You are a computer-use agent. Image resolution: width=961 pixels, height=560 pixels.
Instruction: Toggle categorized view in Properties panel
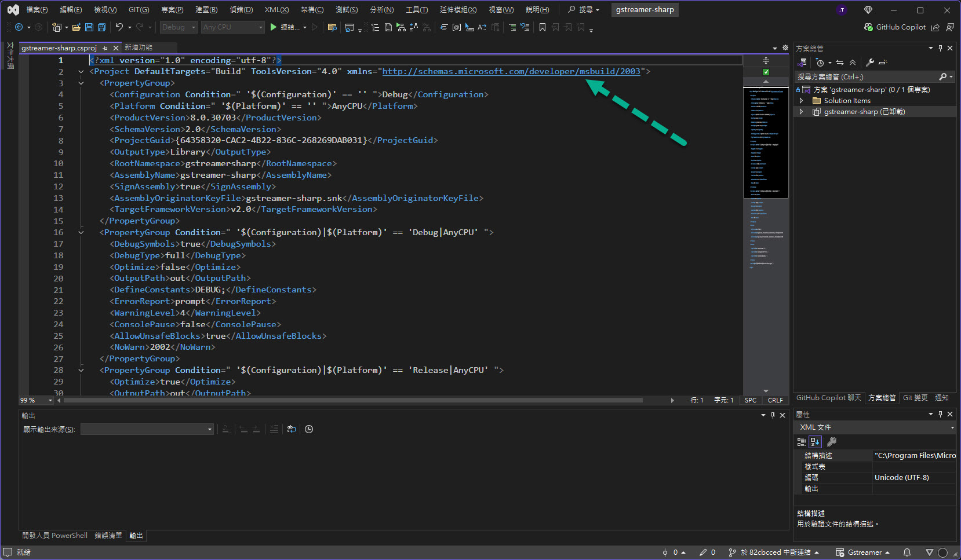[802, 442]
